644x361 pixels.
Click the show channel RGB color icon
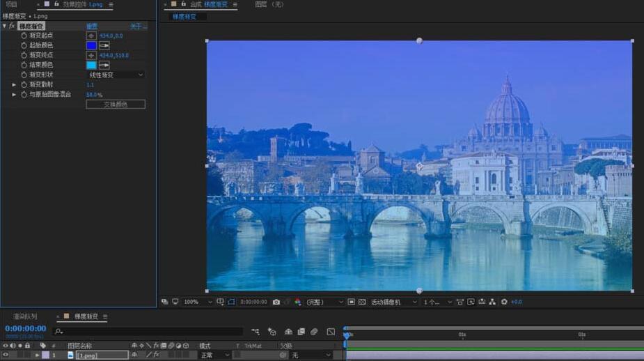coord(297,302)
